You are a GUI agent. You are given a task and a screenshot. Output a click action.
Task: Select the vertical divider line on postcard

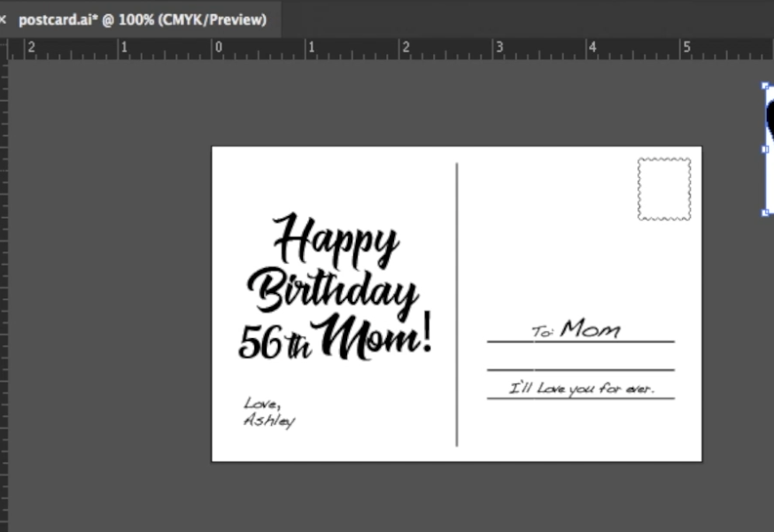tap(457, 305)
